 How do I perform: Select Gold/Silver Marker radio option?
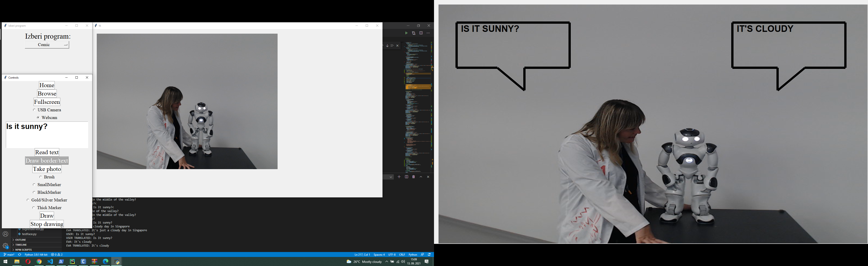[28, 200]
